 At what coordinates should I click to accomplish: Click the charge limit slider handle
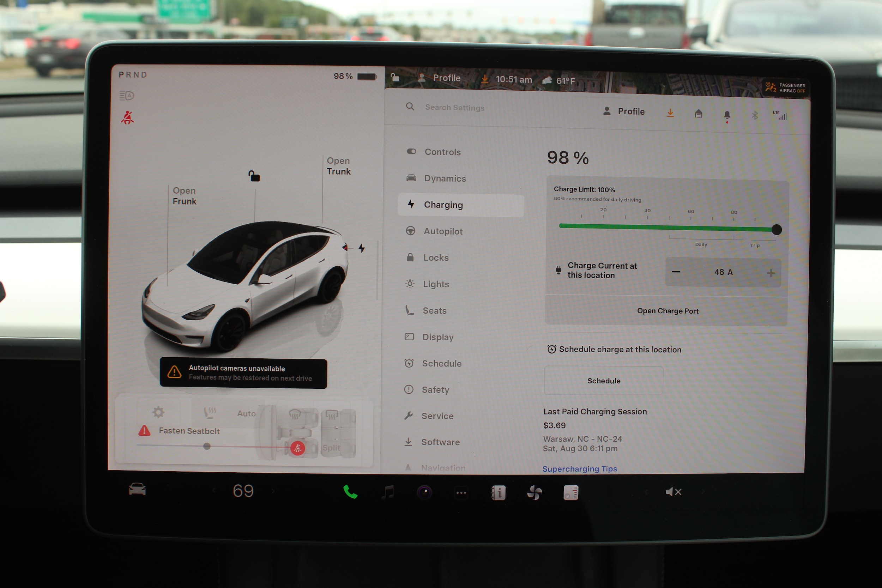point(777,230)
